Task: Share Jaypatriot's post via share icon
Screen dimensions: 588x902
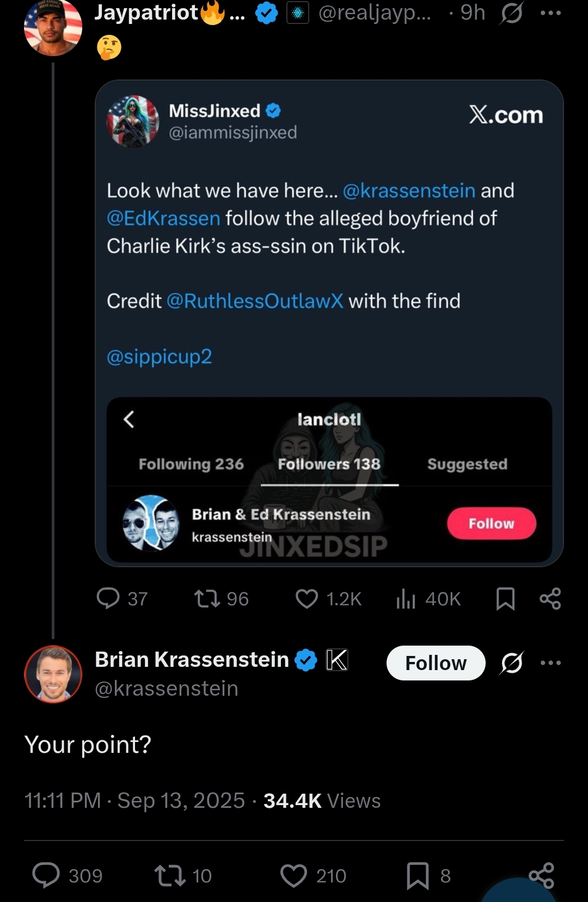Action: (x=550, y=599)
